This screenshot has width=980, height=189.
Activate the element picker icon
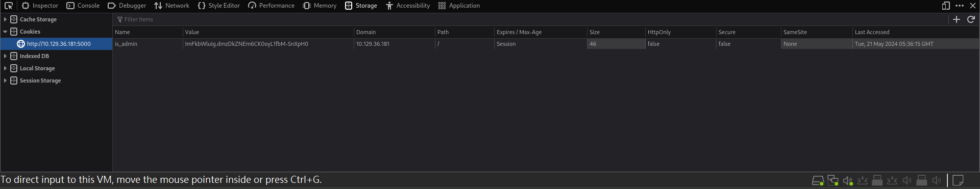coord(9,6)
